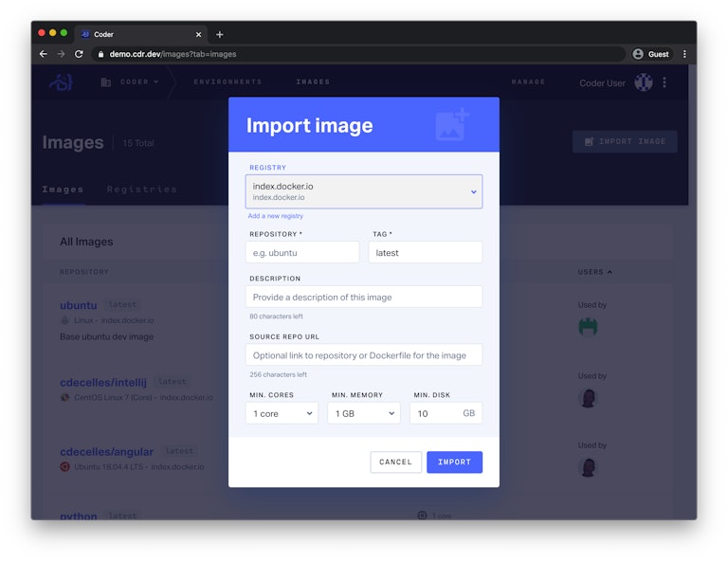This screenshot has width=728, height=561.
Task: Open the Registry dropdown
Action: tap(364, 191)
